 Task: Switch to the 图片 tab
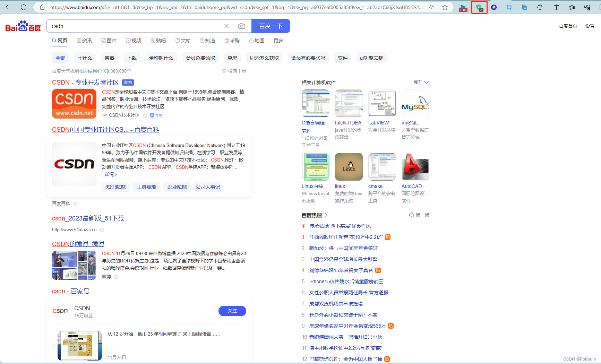(x=109, y=41)
